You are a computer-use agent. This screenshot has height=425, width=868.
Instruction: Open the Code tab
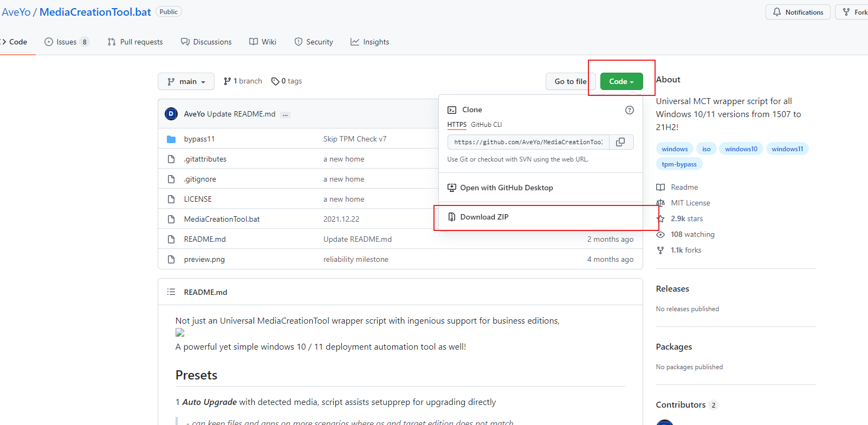click(x=14, y=42)
